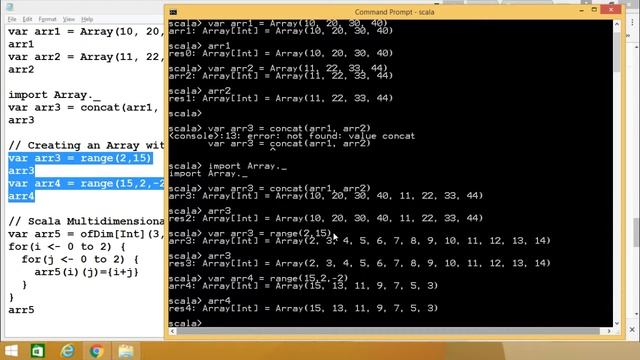The height and width of the screenshot is (360, 640).
Task: Click the Command Prompt horizontal scrollbar right arrow
Action: coord(609,331)
